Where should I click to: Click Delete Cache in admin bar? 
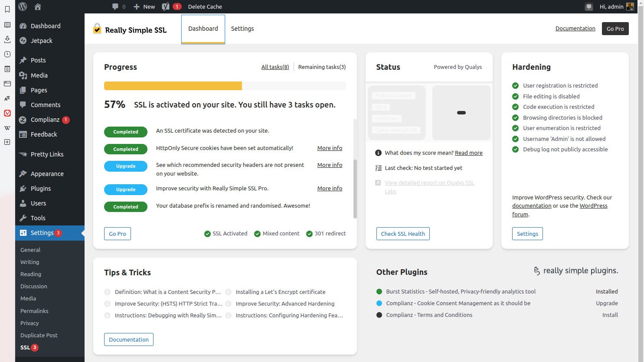tap(205, 7)
